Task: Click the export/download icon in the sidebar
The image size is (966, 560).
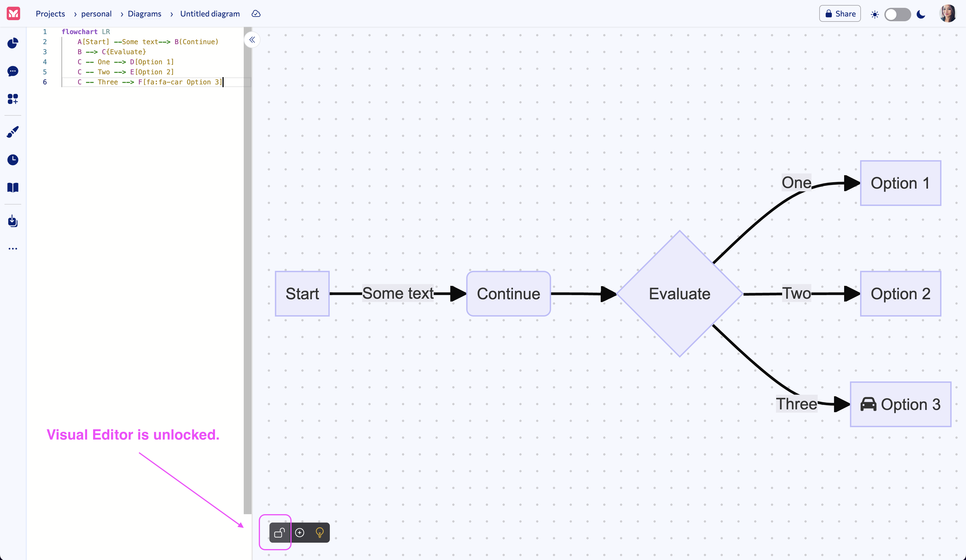Action: [13, 221]
